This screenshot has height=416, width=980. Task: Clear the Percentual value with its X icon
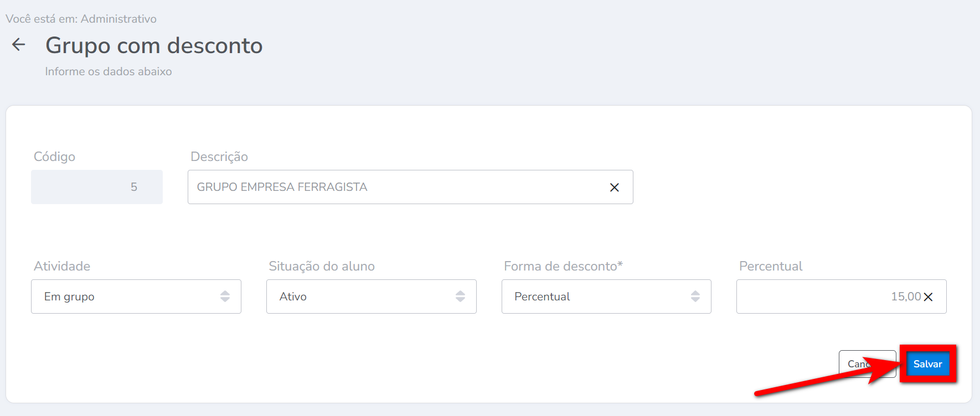[929, 297]
